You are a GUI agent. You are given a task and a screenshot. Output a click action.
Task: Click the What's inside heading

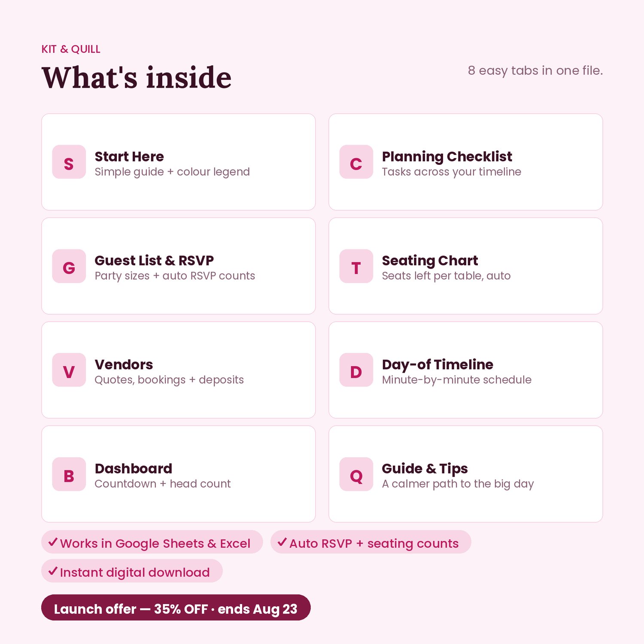[137, 78]
